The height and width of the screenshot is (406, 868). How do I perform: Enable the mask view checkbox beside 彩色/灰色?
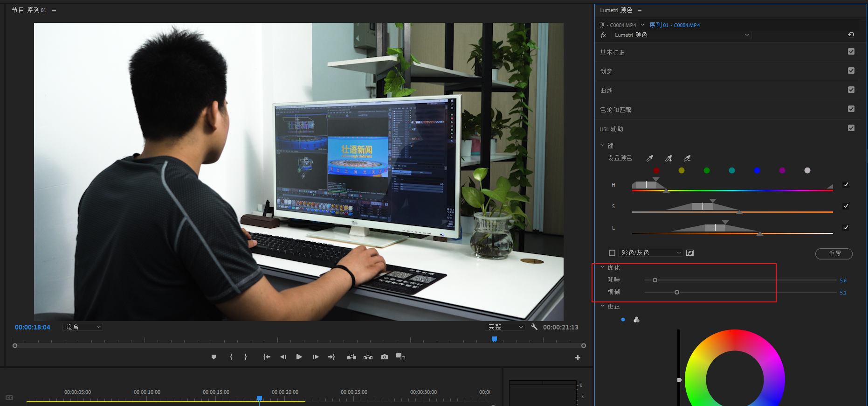pos(612,253)
